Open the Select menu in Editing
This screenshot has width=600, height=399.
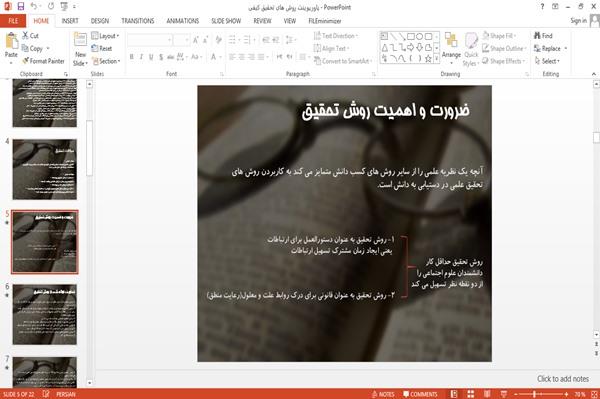[x=547, y=61]
